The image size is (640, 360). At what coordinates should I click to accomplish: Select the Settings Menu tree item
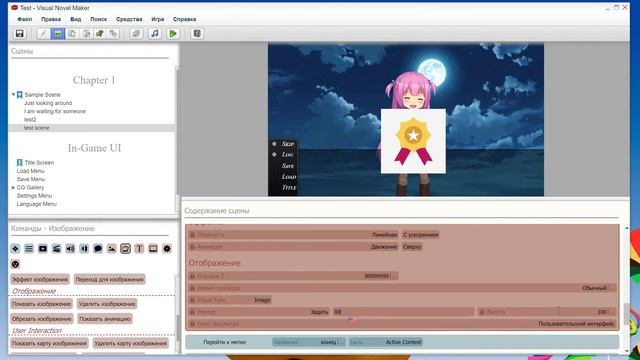point(34,196)
